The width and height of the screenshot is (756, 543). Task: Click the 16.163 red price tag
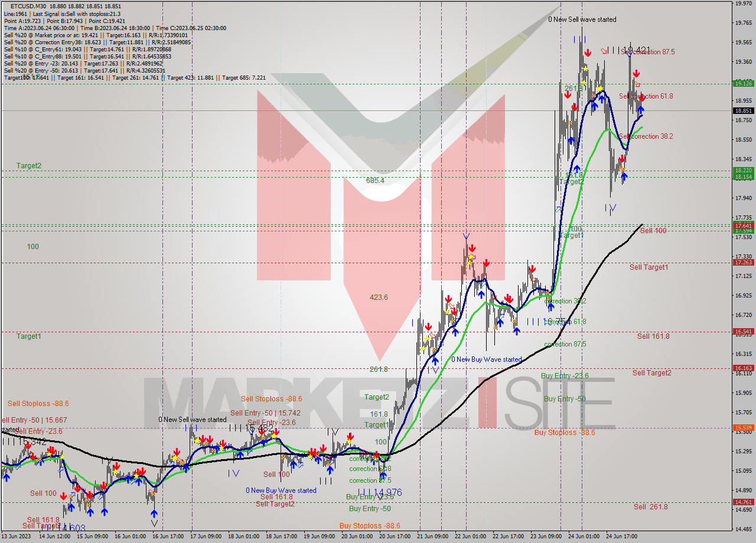[742, 368]
